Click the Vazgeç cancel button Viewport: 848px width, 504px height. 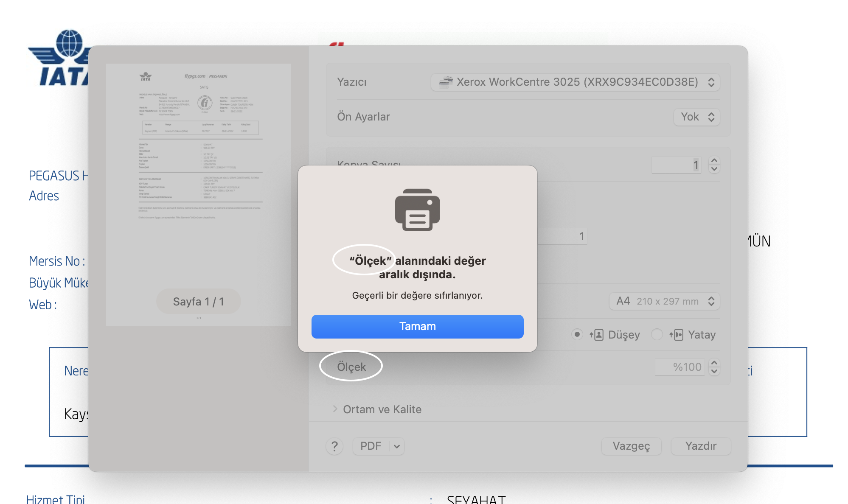coord(631,446)
